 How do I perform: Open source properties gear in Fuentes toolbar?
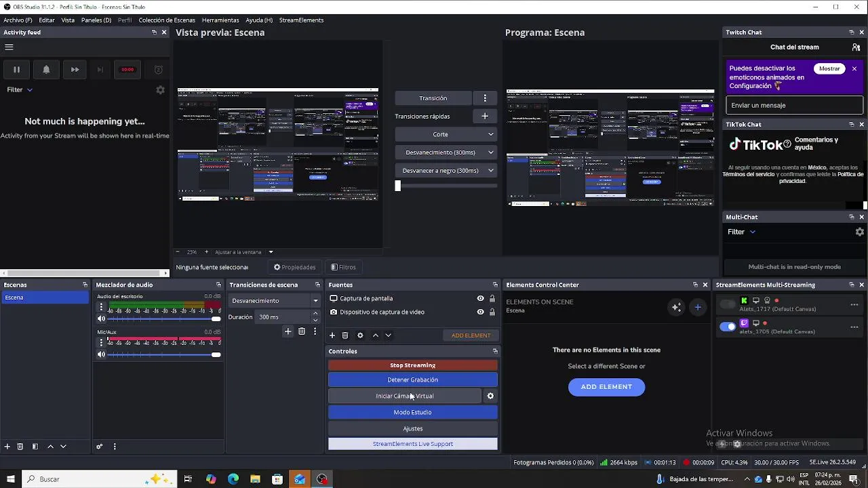click(x=360, y=335)
